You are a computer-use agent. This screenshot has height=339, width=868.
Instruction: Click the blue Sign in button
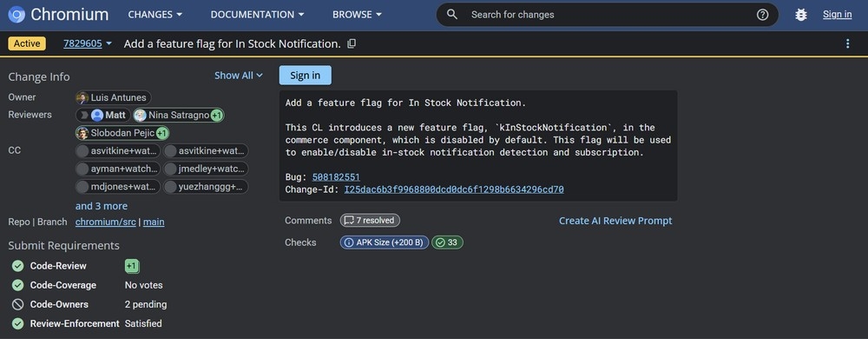[x=305, y=76]
